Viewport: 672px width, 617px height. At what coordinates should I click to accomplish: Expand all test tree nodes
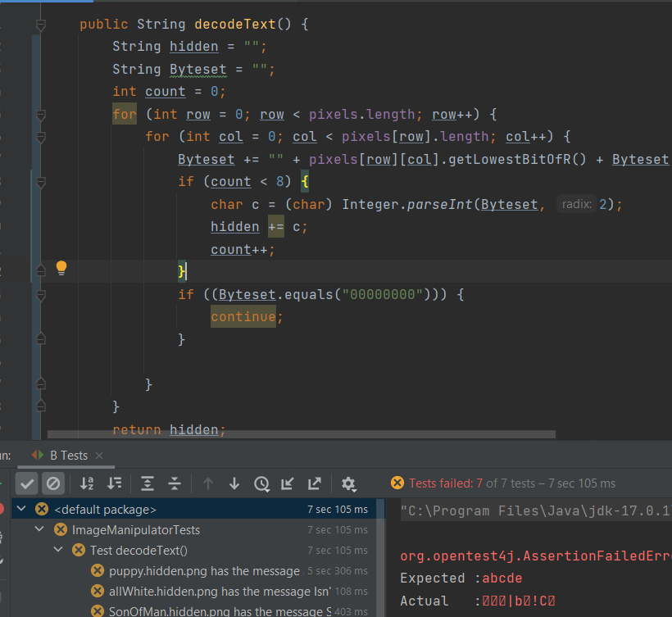148,483
